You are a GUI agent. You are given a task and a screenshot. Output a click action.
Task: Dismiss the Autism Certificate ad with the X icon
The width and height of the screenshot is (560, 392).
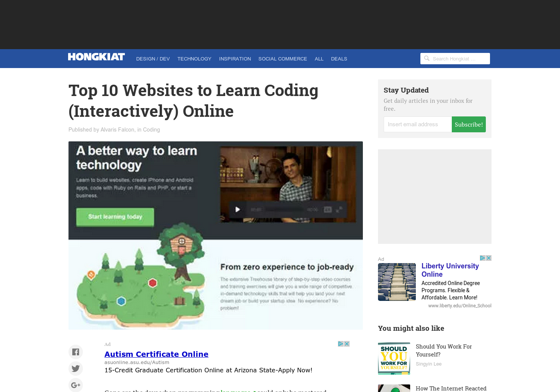tap(347, 344)
